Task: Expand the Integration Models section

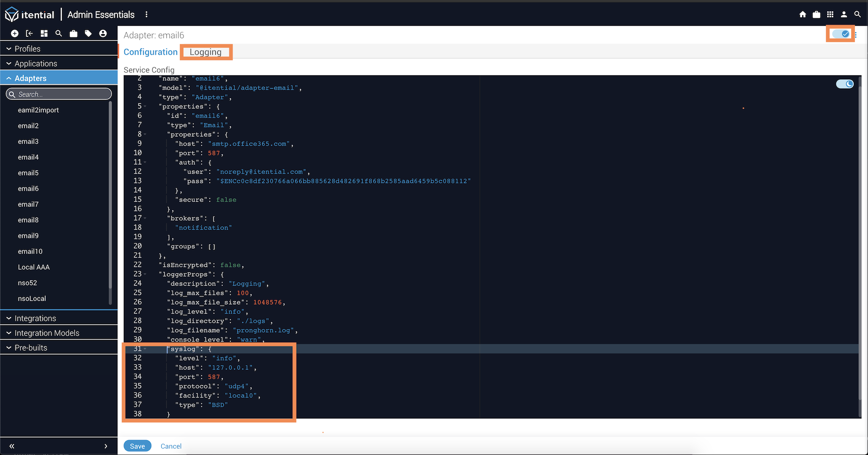Action: click(x=47, y=333)
